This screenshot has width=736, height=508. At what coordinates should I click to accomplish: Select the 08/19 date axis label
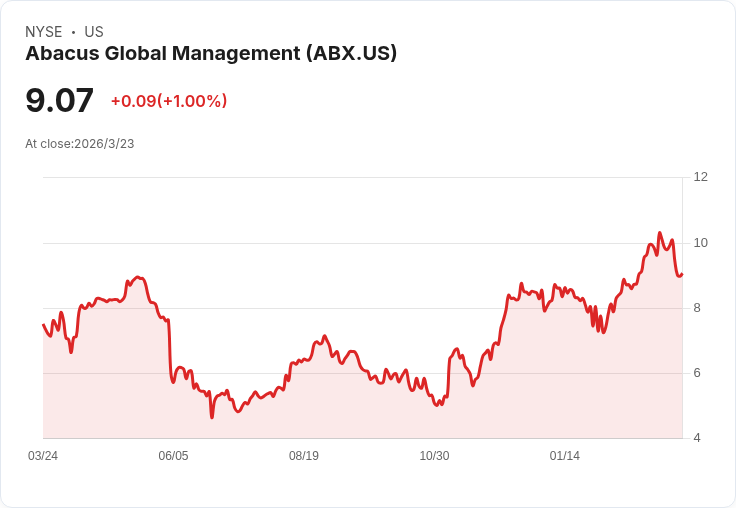click(x=304, y=455)
